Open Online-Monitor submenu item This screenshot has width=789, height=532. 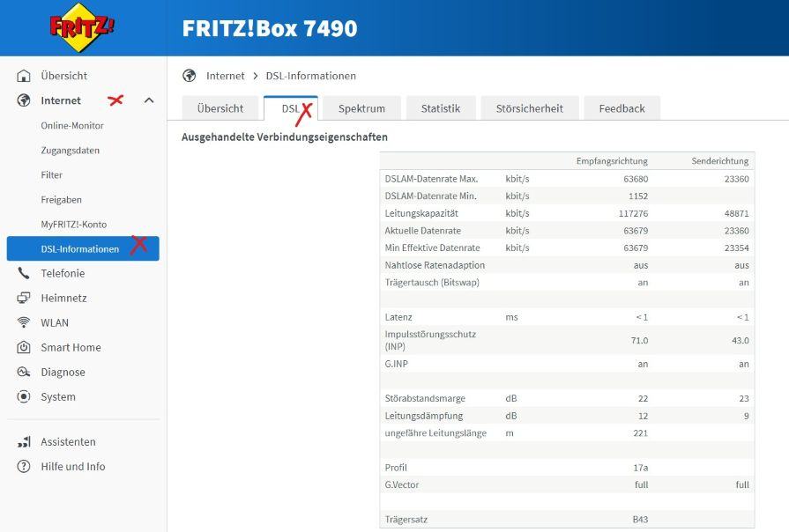[x=72, y=126]
